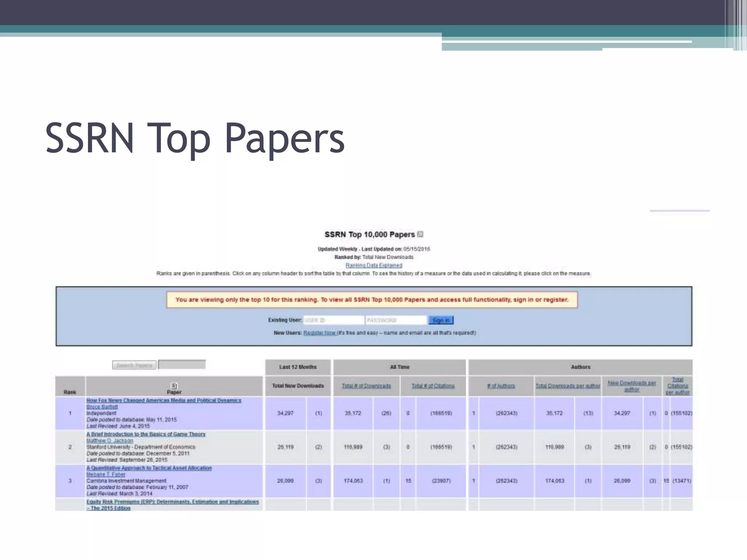Click the 'Stanford University - Department of Economics' affiliation
Viewport: 747px width, 560px height.
pyautogui.click(x=141, y=447)
